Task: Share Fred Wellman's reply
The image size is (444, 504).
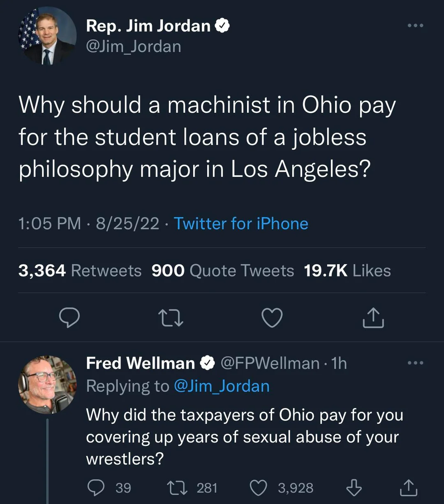Action: pyautogui.click(x=409, y=488)
